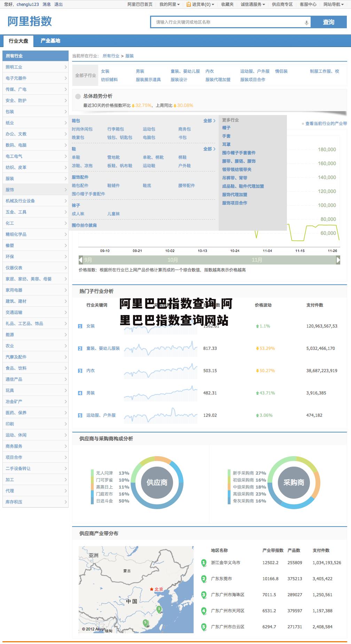Screen dimensions: 351x644
Task: Open the 我的阿里 dropdown
Action: pyautogui.click(x=170, y=5)
